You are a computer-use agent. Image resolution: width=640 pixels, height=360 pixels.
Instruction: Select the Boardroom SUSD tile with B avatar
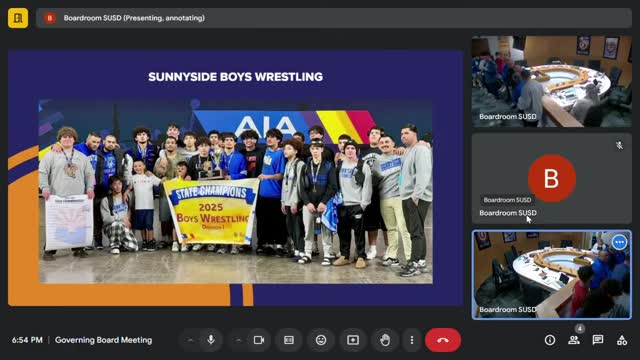click(552, 178)
